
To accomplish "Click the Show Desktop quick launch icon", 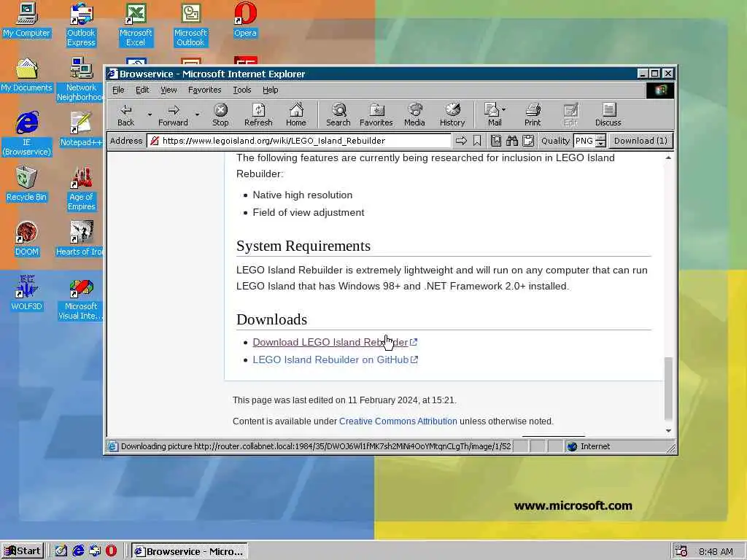I will coord(61,551).
